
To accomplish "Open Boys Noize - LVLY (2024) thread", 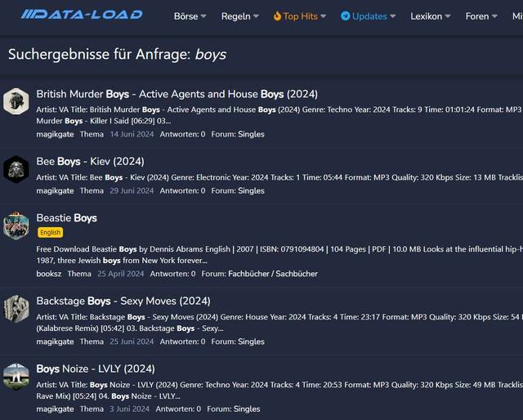I will pos(96,369).
